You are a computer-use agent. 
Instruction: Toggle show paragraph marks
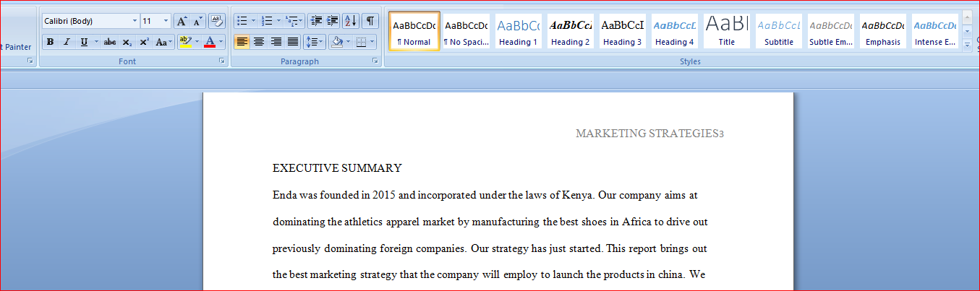[370, 21]
